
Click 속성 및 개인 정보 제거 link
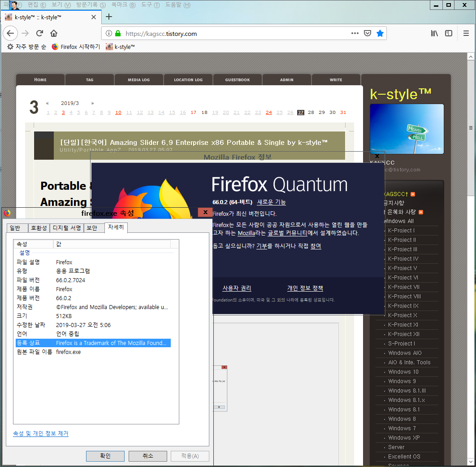pyautogui.click(x=41, y=433)
